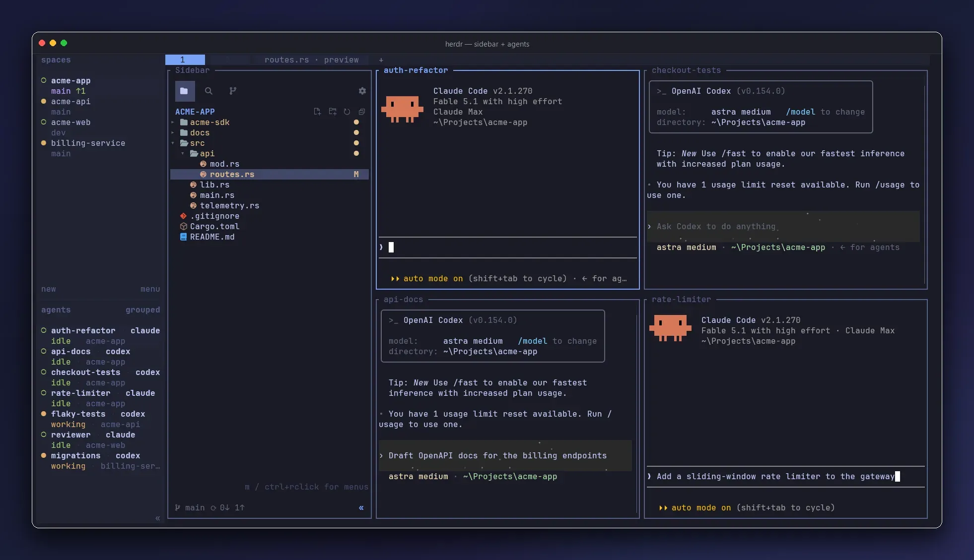The image size is (974, 560).
Task: Collapse the api folder
Action: 183,153
